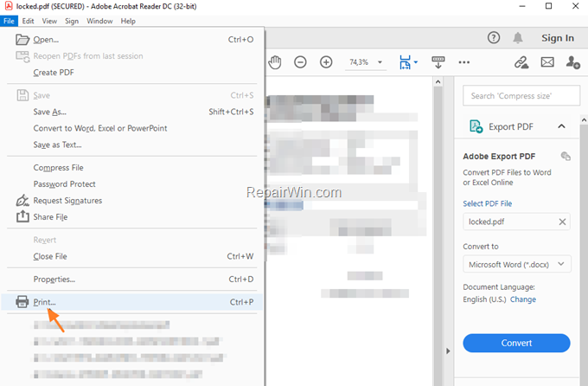Click the Select PDF File link

(487, 203)
